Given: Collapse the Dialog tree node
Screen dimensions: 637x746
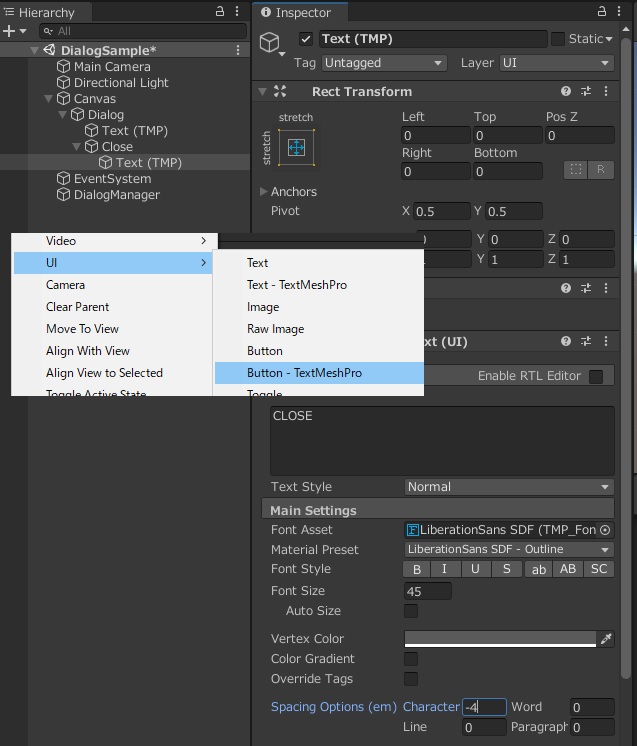Looking at the screenshot, I should (x=62, y=115).
